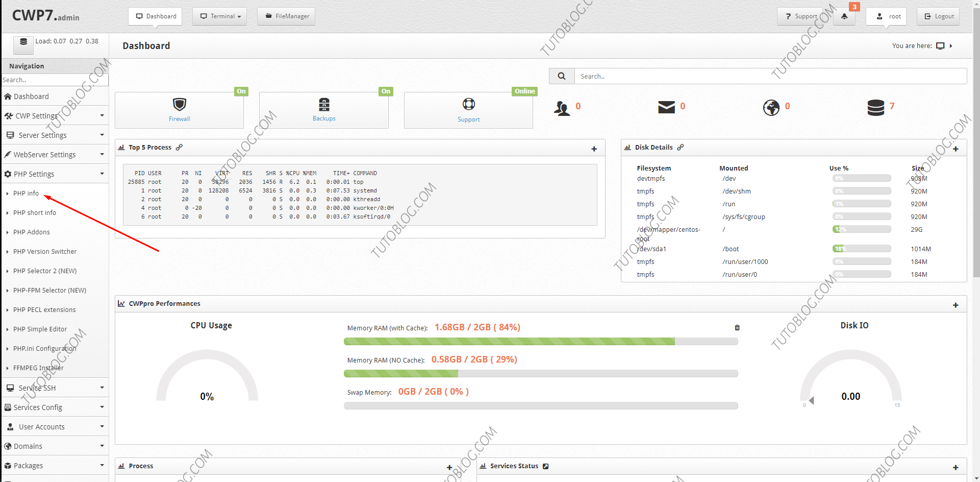
Task: Click the domains globe icon
Action: pos(771,108)
